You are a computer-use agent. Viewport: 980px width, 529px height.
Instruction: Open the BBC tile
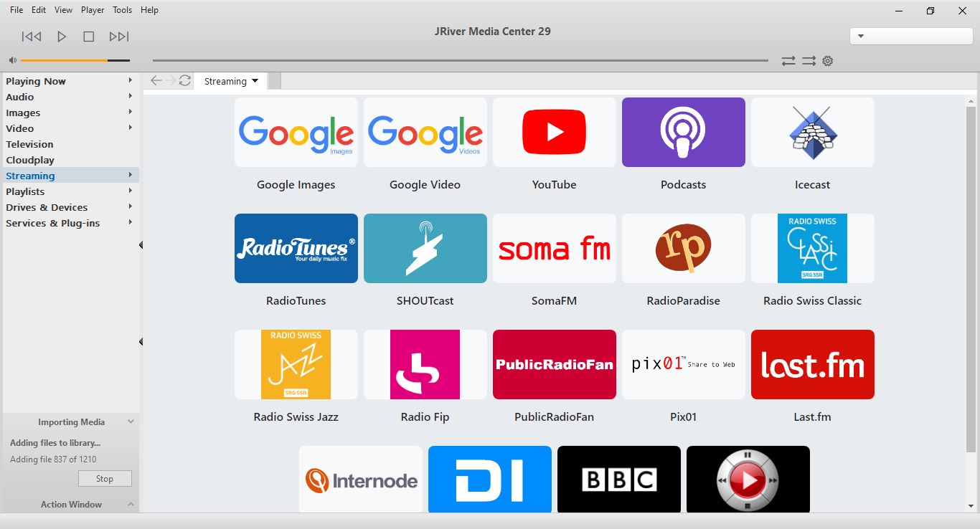(619, 479)
